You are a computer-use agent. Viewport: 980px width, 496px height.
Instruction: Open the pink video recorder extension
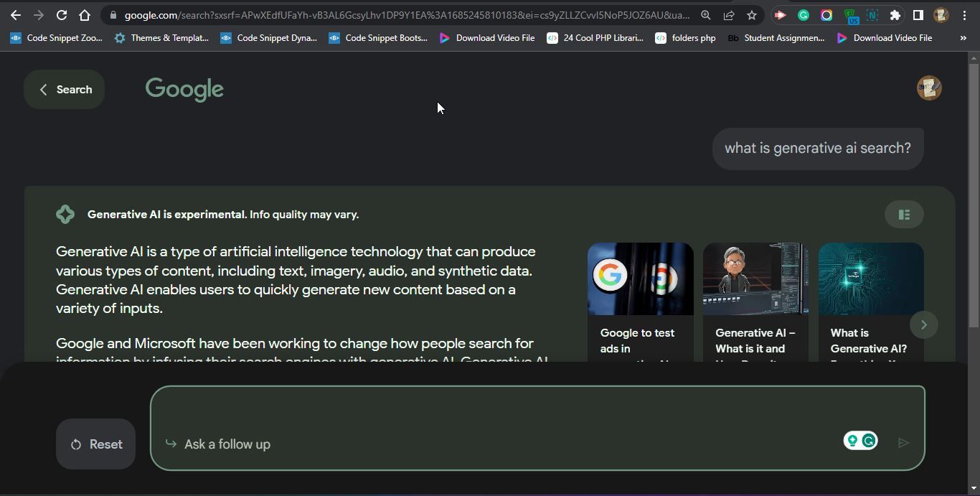coord(781,15)
